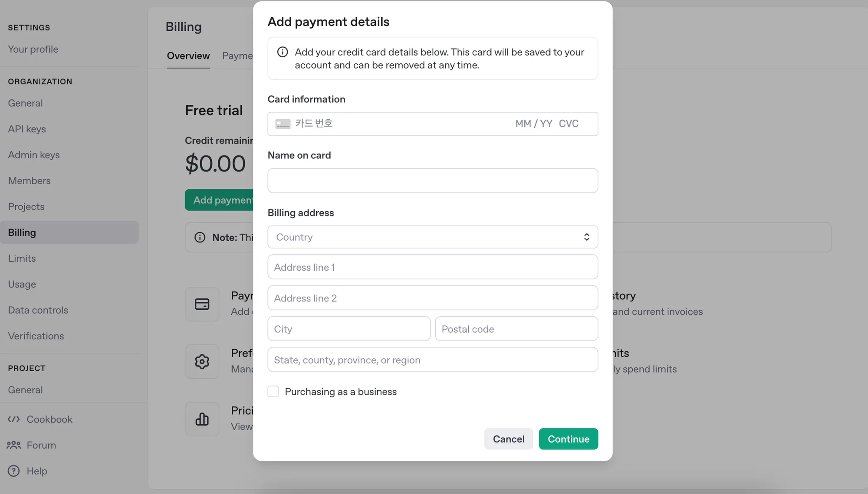Image resolution: width=868 pixels, height=494 pixels.
Task: Click the info icon beside Note
Action: click(200, 237)
